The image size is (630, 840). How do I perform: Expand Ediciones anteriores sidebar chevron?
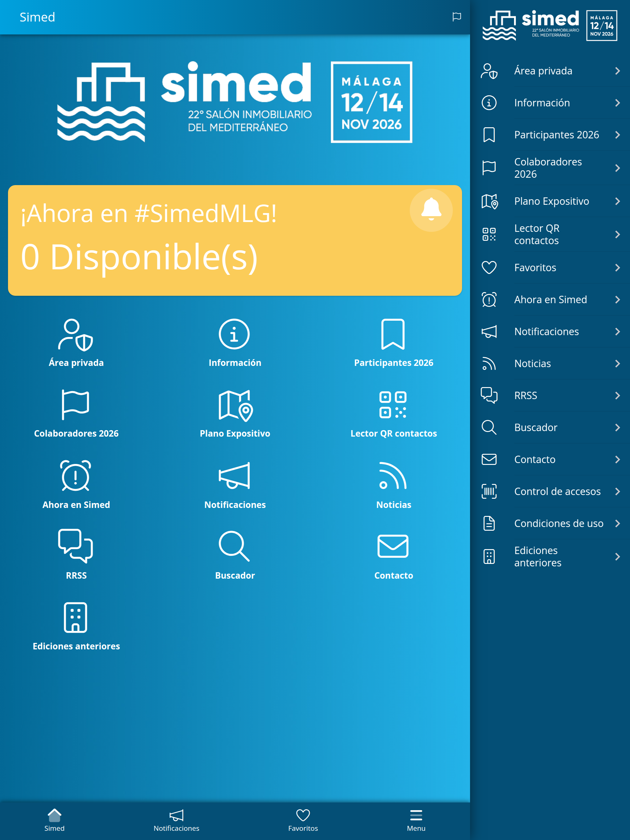click(617, 557)
